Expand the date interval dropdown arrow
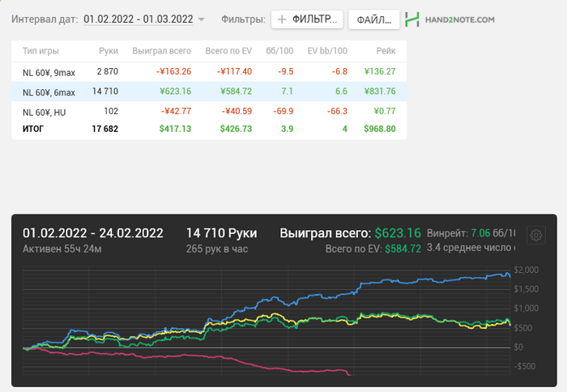 pos(202,19)
